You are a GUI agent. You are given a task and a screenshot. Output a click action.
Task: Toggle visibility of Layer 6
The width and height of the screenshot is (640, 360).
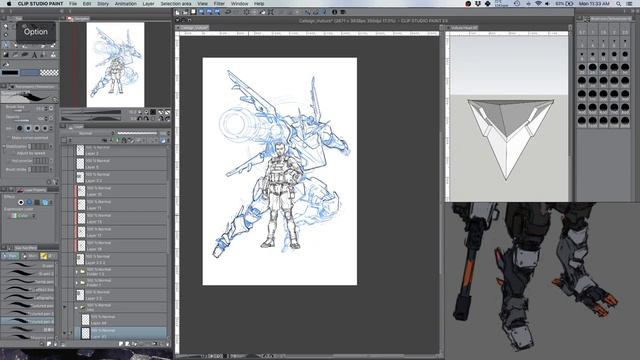(x=64, y=164)
